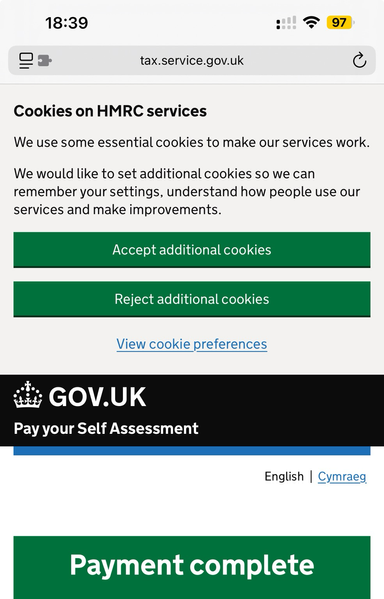The width and height of the screenshot is (384, 599).
Task: Reject additional cookies
Action: (x=192, y=299)
